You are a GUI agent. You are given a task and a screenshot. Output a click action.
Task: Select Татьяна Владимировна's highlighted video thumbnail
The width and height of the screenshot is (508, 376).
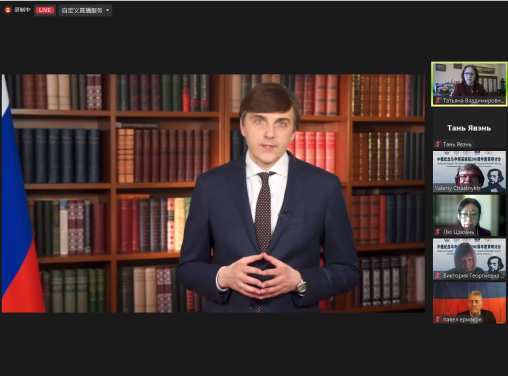(x=469, y=84)
